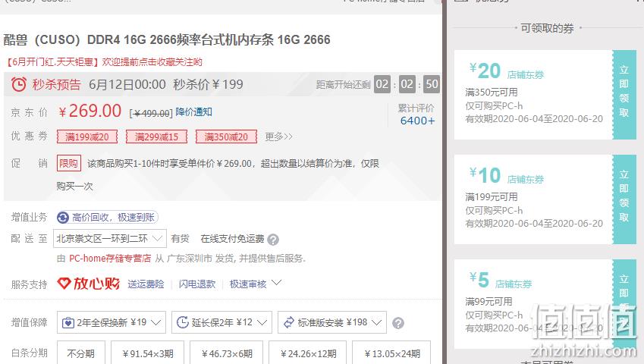Click the 满199元可用 coupon condition
This screenshot has width=644, height=364.
(x=492, y=197)
